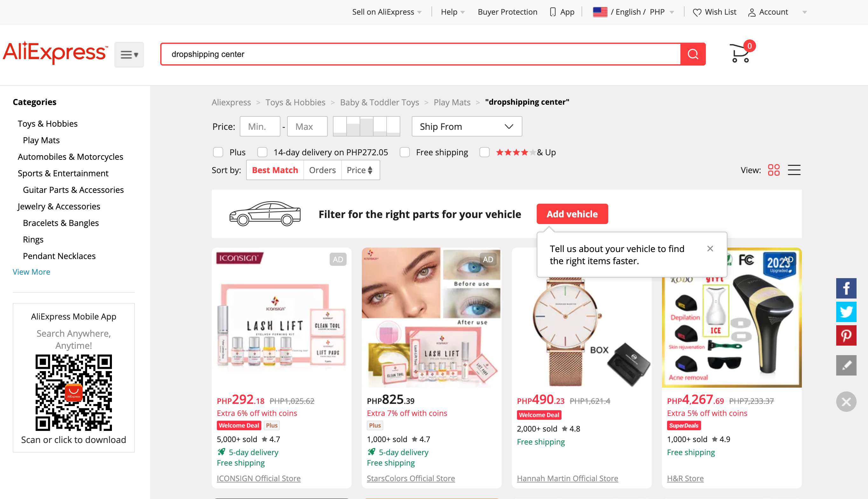Enable the Plus filter checkbox
The width and height of the screenshot is (868, 499).
[x=218, y=152]
